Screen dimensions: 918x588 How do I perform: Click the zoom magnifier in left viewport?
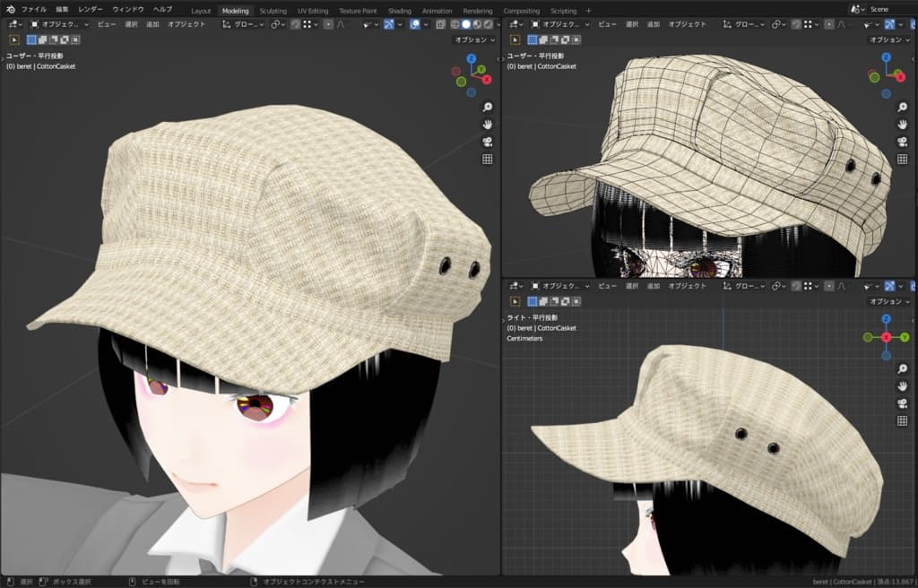[488, 108]
